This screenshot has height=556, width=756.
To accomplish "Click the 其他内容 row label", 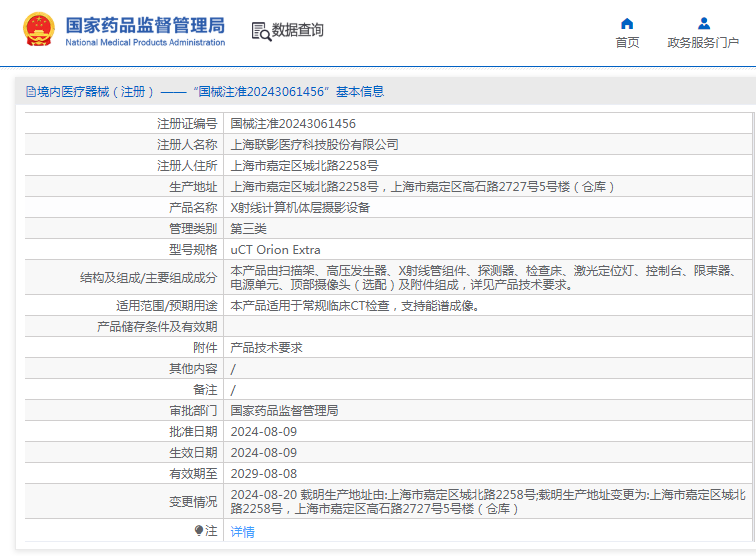I will [193, 369].
